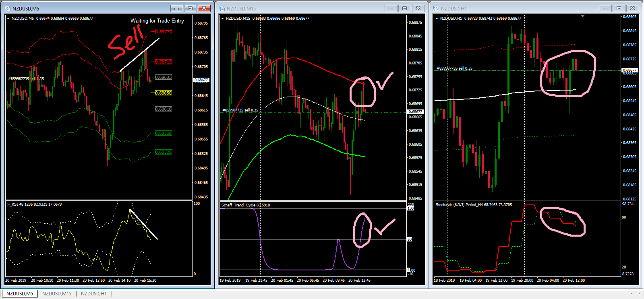Click the Schaff_Trend_Cycle indicator label
The height and width of the screenshot is (299, 644).
[246, 205]
